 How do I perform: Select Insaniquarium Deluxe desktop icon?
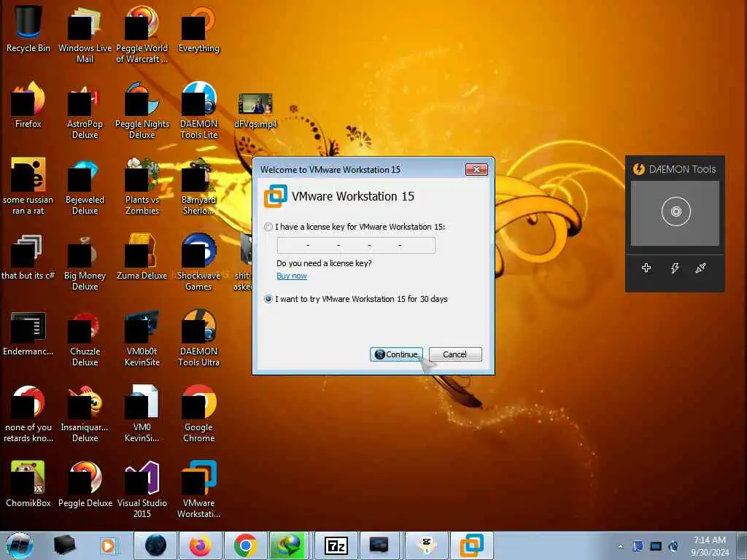[x=85, y=413]
